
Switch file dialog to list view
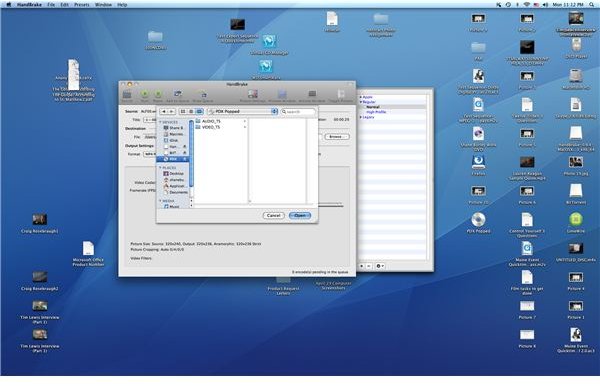tap(191, 111)
